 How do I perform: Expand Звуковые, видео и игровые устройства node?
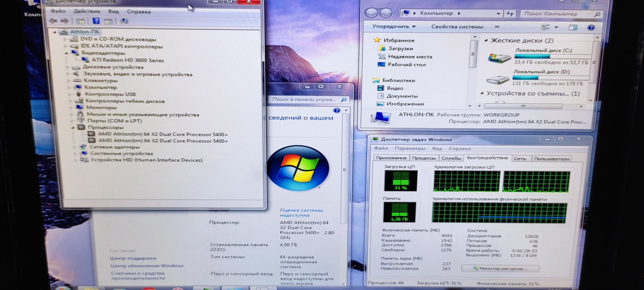pyautogui.click(x=68, y=74)
